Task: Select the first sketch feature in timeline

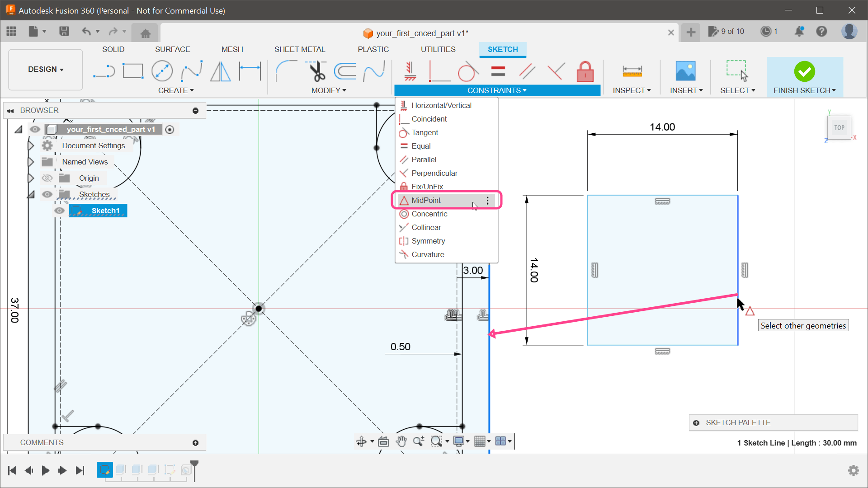Action: point(104,470)
